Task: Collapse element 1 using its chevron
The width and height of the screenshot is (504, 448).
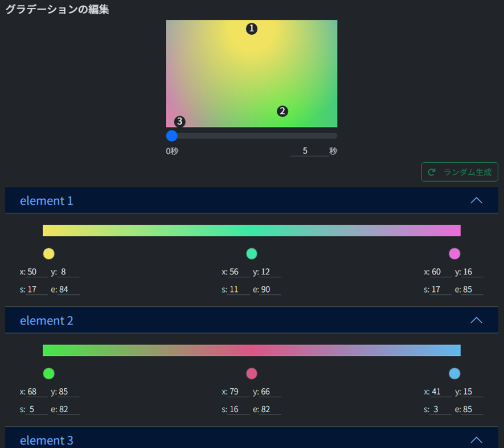Action: tap(477, 200)
